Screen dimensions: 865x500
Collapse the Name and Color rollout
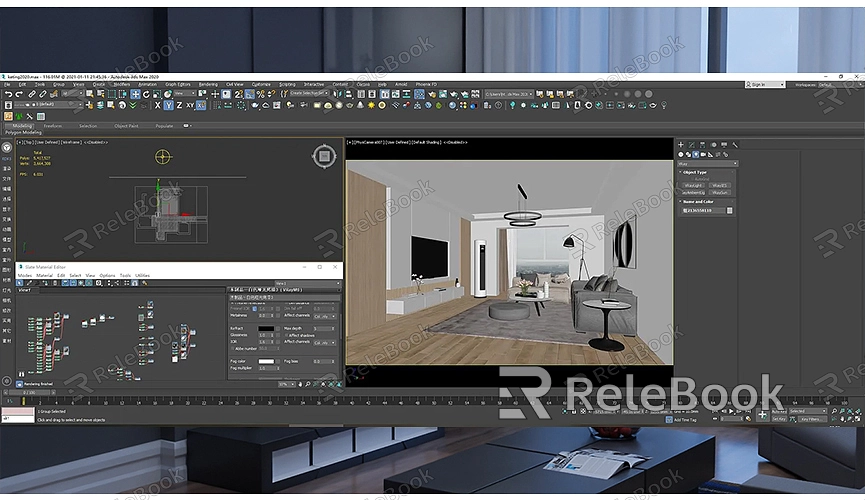[698, 201]
